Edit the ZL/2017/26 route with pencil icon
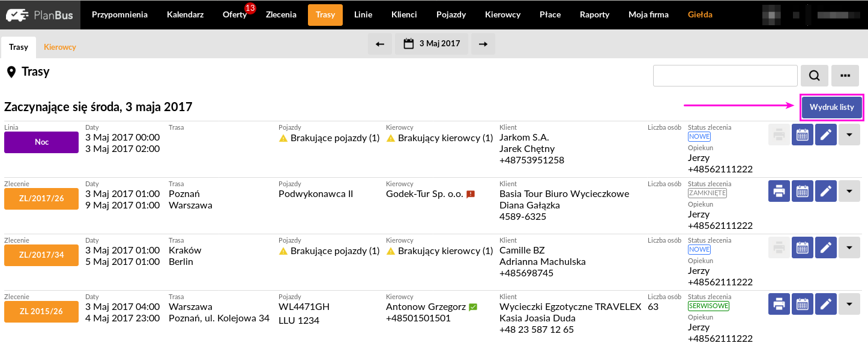 pyautogui.click(x=826, y=192)
